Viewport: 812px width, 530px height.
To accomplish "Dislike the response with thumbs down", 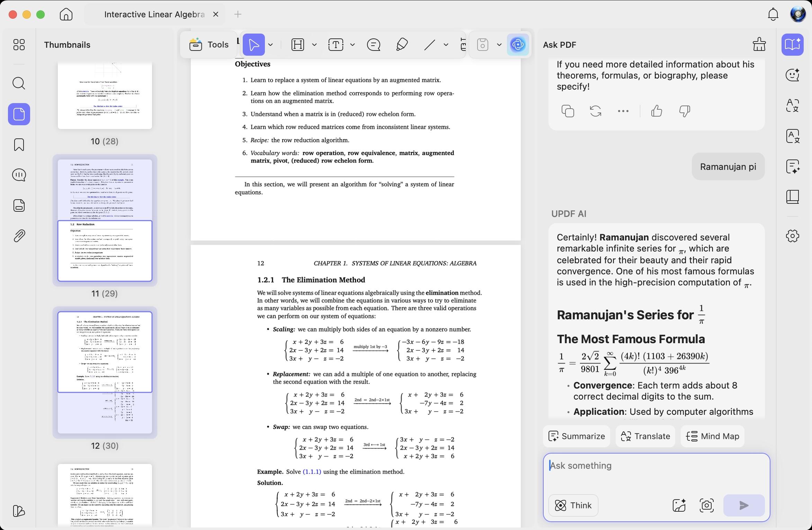I will 684,111.
